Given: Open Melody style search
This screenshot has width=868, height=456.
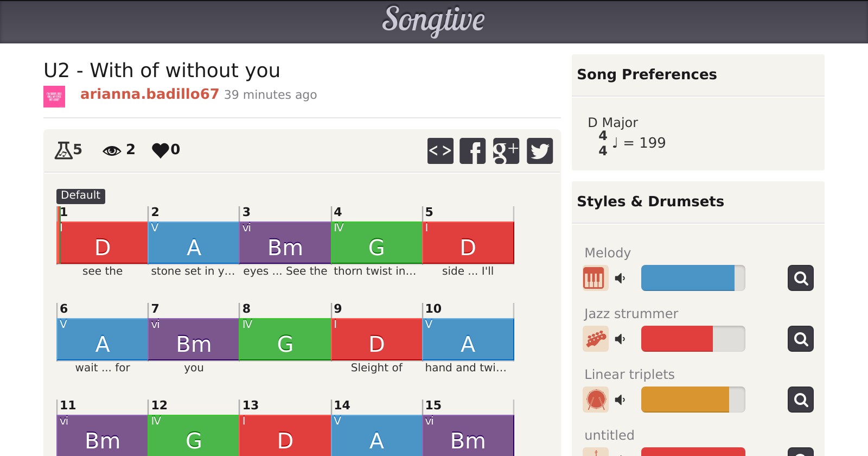Looking at the screenshot, I should [800, 278].
